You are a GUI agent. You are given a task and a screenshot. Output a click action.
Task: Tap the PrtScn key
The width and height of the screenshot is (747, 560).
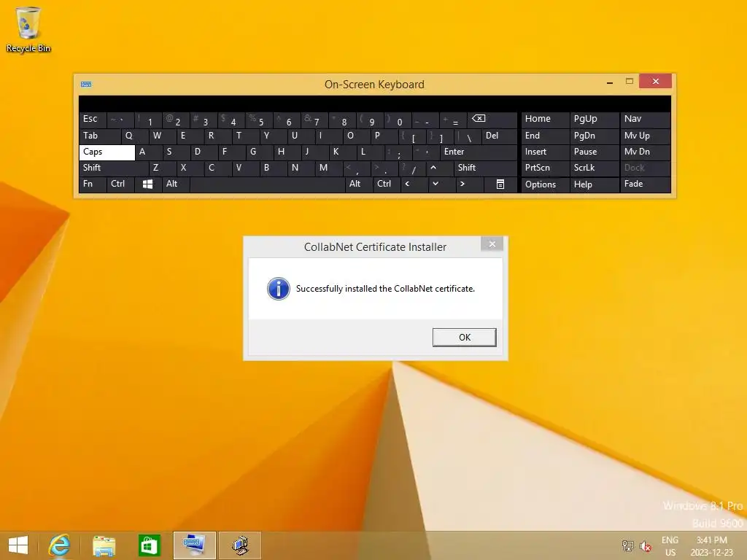546,168
